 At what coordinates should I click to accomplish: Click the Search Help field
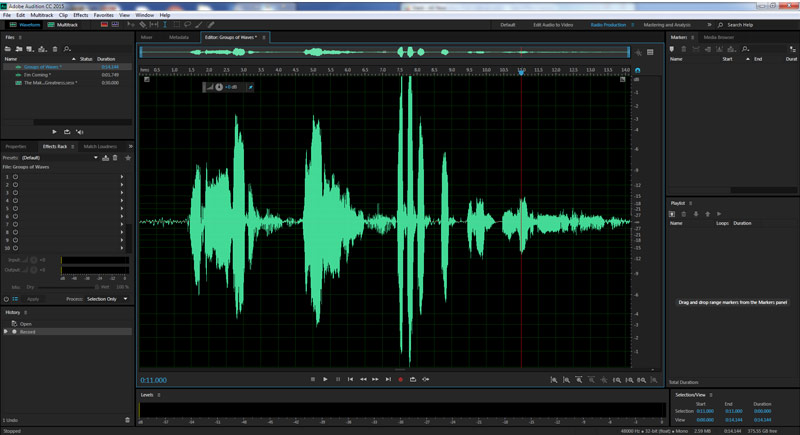[740, 24]
